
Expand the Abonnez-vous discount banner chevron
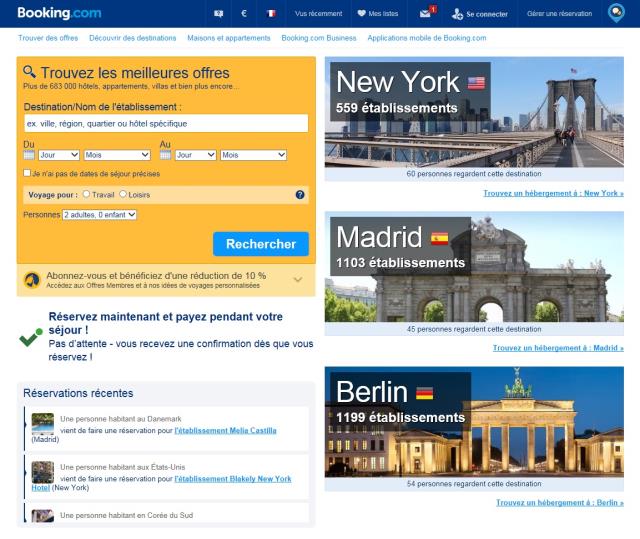[298, 279]
